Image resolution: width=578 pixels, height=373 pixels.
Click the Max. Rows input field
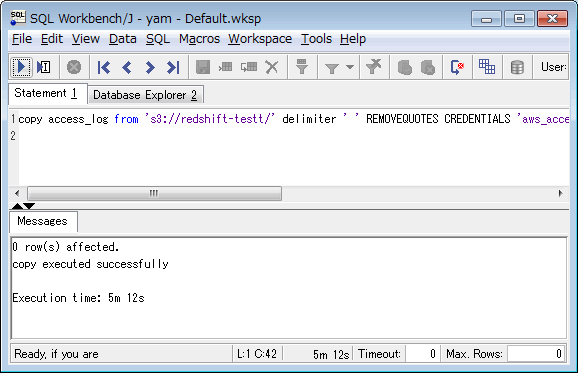tap(536, 354)
